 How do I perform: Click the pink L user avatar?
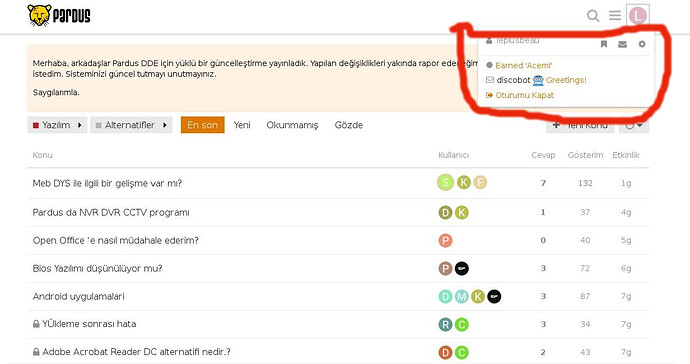click(x=638, y=15)
